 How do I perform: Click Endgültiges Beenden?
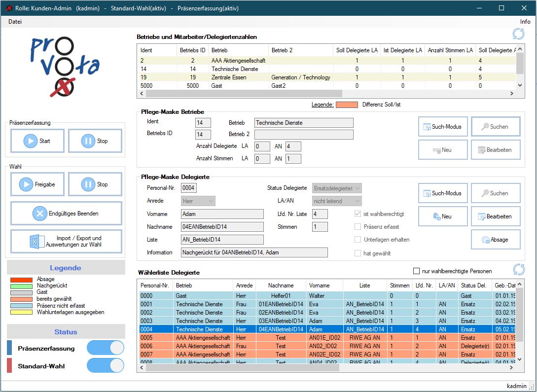(66, 214)
